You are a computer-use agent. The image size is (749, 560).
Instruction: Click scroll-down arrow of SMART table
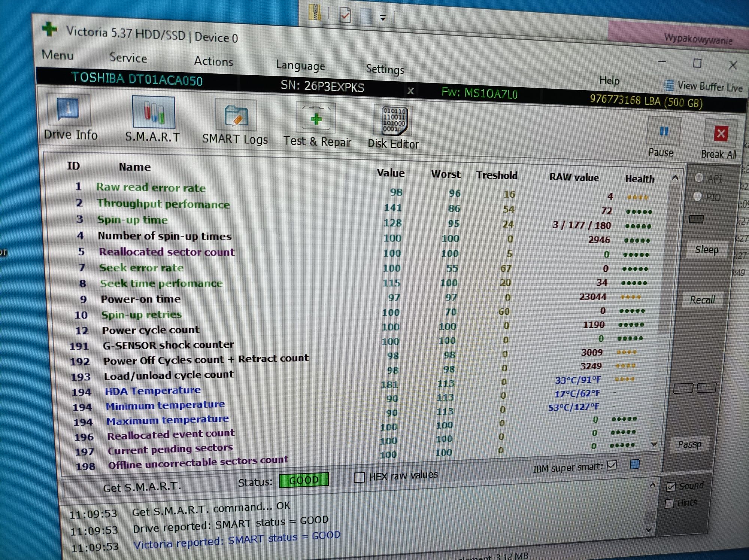tap(654, 444)
